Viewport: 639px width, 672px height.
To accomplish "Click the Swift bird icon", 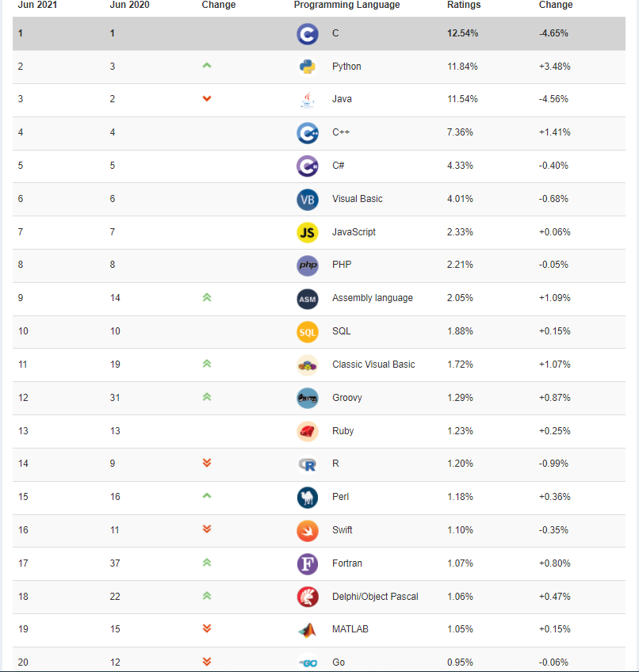I will 307,530.
